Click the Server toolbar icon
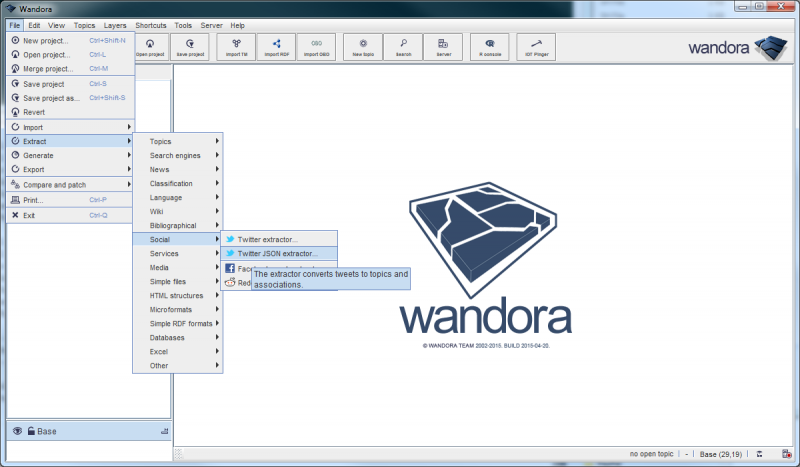 point(443,46)
